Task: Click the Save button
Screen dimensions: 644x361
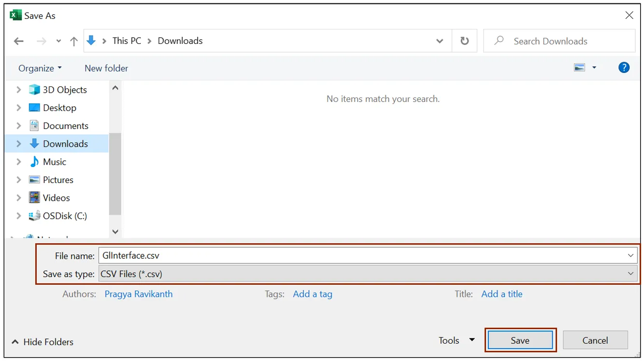Action: click(x=520, y=340)
